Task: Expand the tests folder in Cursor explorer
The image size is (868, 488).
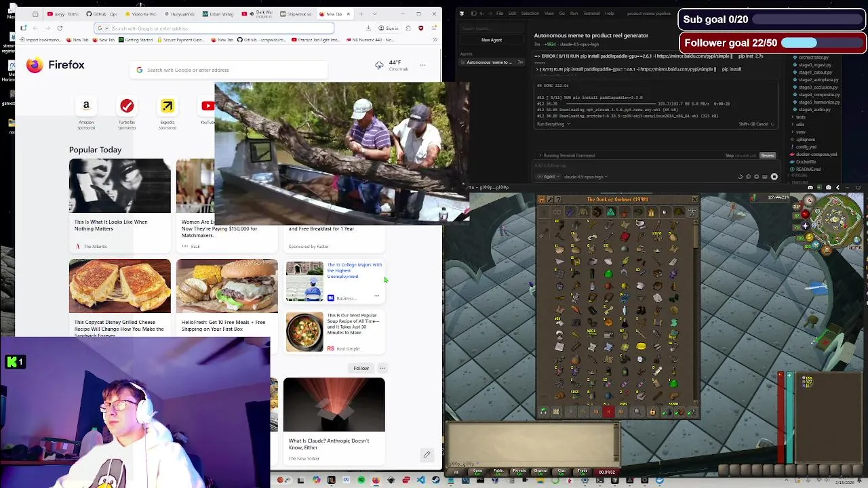Action: pos(801,117)
